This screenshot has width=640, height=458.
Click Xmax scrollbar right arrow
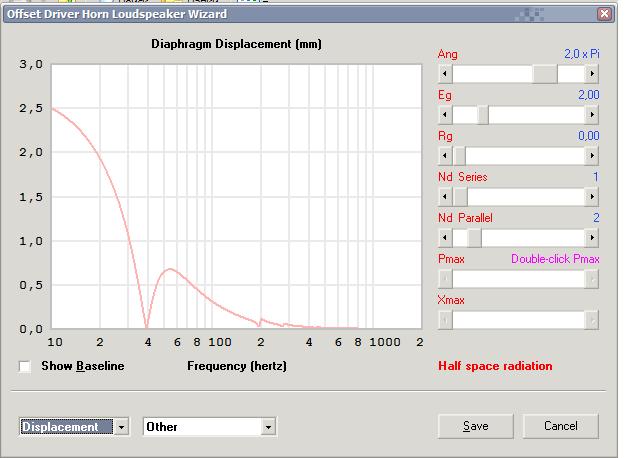pos(592,320)
